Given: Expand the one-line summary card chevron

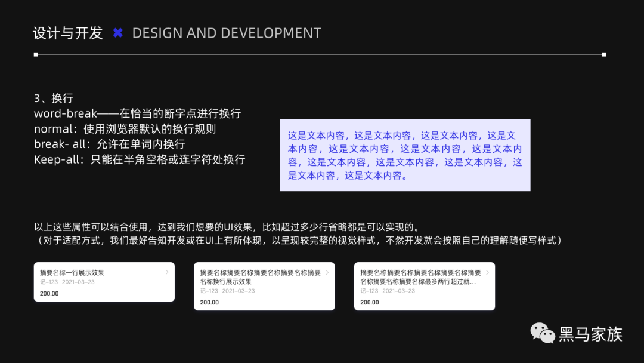Looking at the screenshot, I should tap(167, 272).
